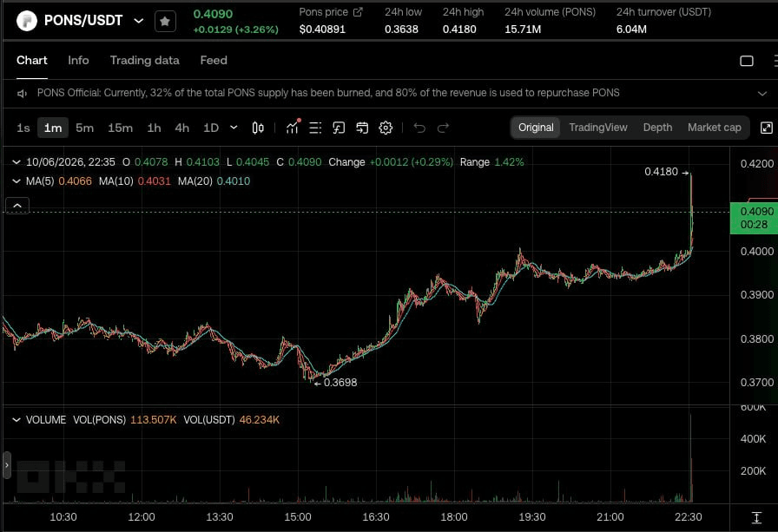Open the candlestick chart style icon

[x=258, y=128]
